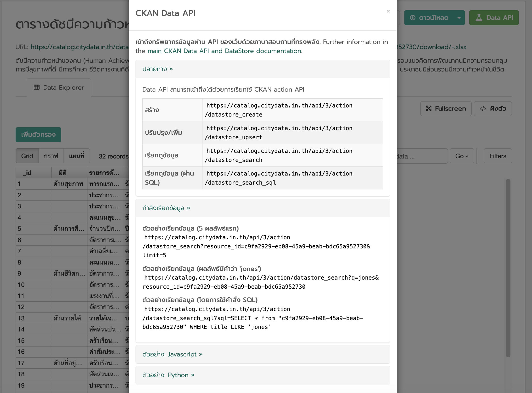Click row id 19 in the grid

(x=33, y=385)
